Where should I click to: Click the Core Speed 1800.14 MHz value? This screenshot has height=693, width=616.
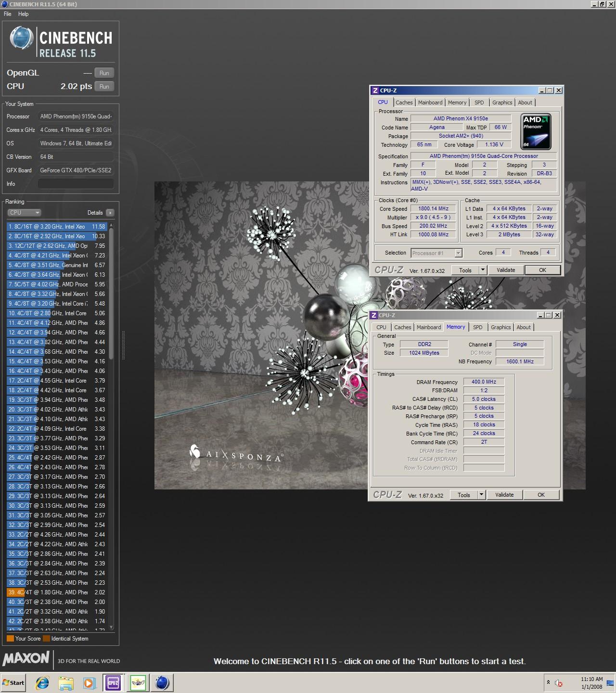[433, 208]
